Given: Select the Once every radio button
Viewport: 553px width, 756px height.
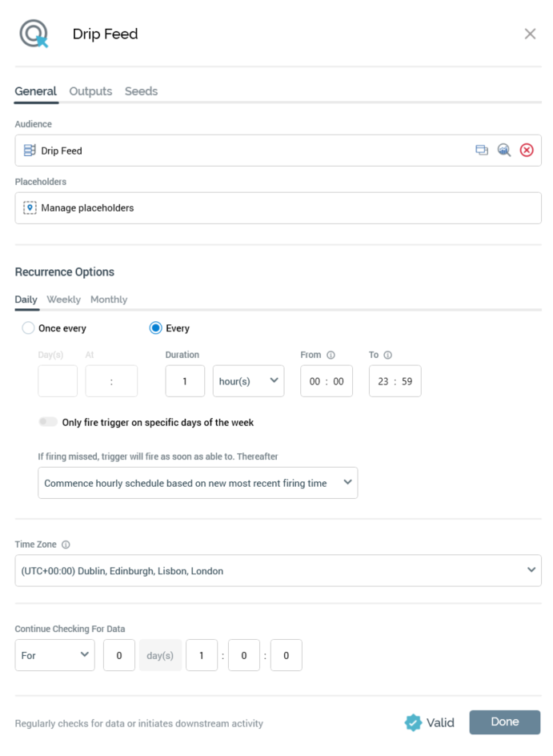Looking at the screenshot, I should [29, 328].
